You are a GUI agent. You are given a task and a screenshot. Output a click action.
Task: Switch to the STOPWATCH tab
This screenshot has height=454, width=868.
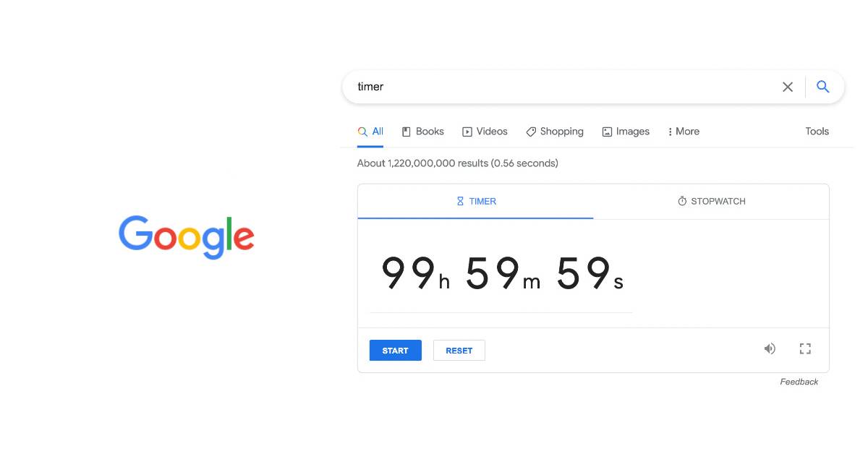click(711, 202)
